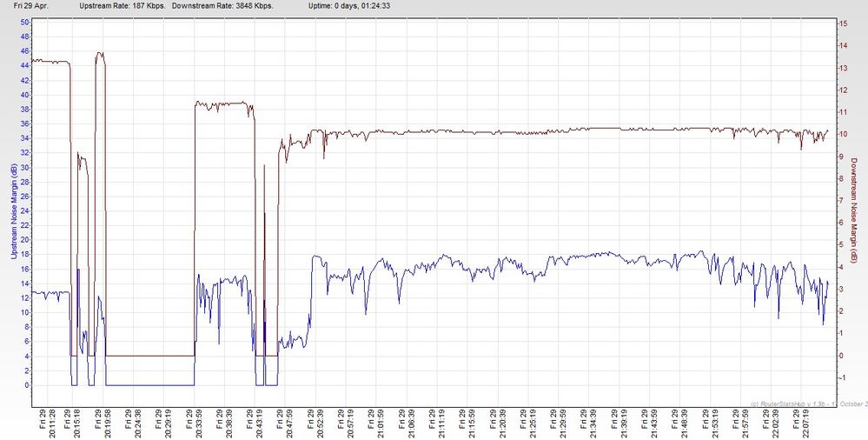The height and width of the screenshot is (440, 868).
Task: Click the 0 tick on the upstream axis
Action: tap(28, 384)
